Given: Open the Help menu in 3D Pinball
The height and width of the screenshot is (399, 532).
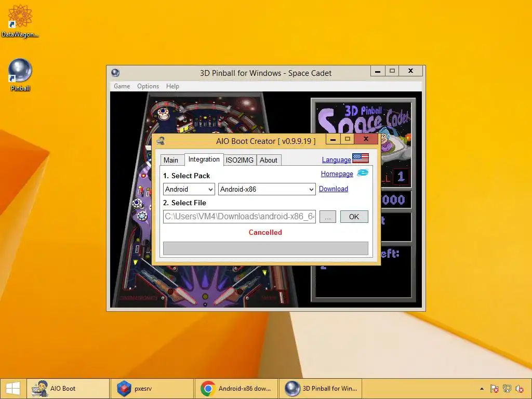Looking at the screenshot, I should tap(172, 86).
